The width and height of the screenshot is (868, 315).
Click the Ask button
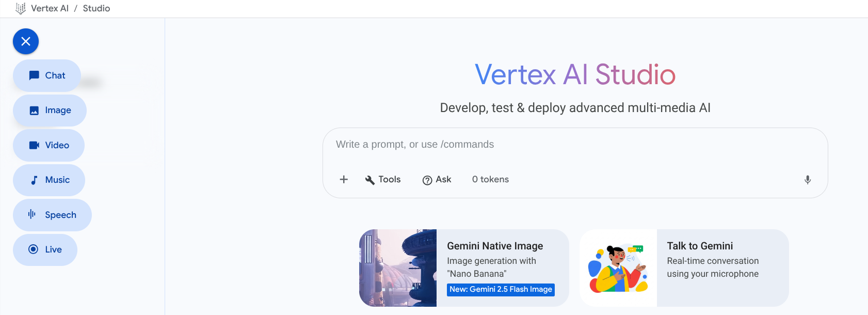tap(437, 179)
